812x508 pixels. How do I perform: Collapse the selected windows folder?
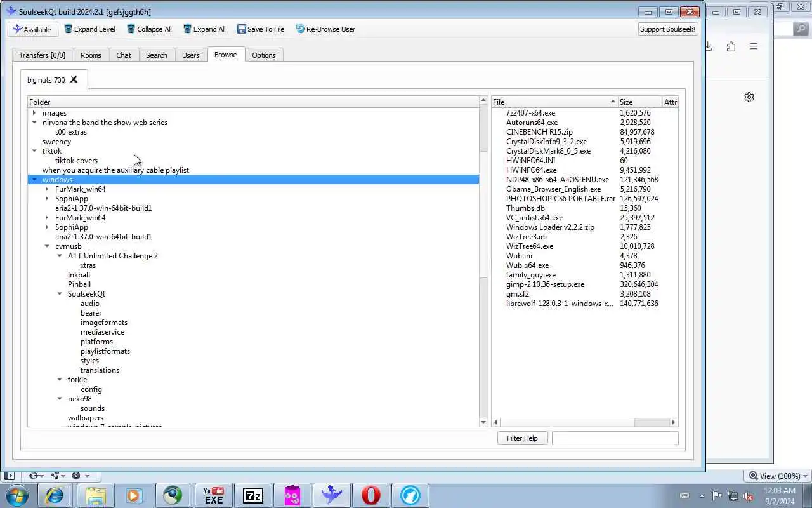click(34, 180)
